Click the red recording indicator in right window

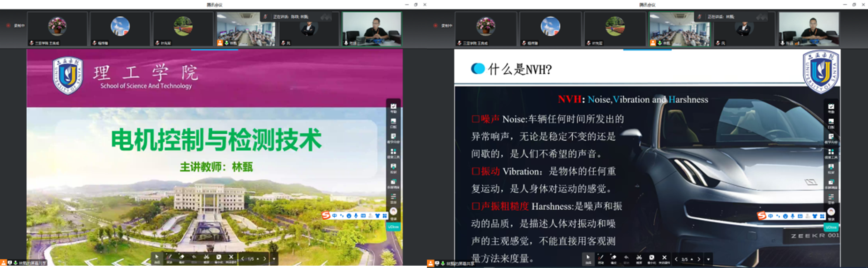[435, 25]
